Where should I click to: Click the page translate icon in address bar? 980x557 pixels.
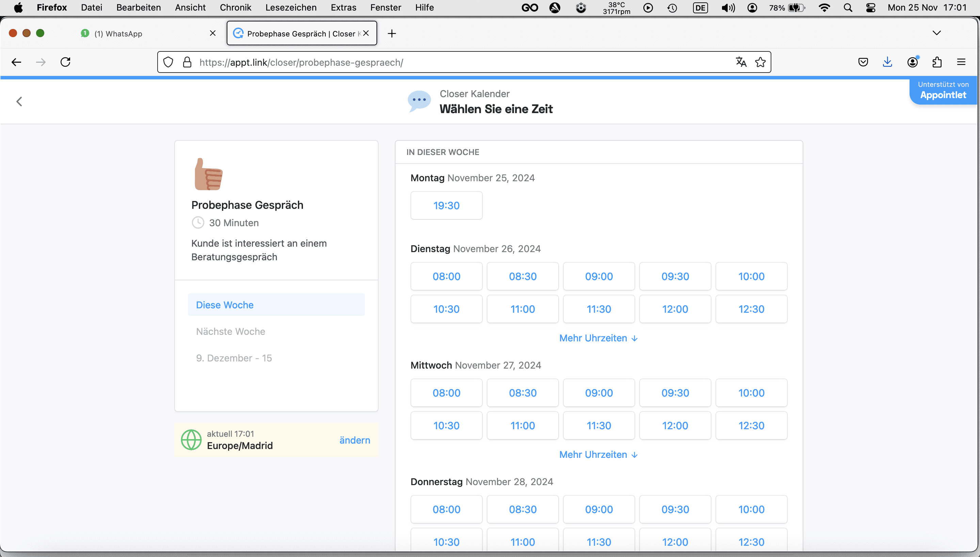[741, 62]
